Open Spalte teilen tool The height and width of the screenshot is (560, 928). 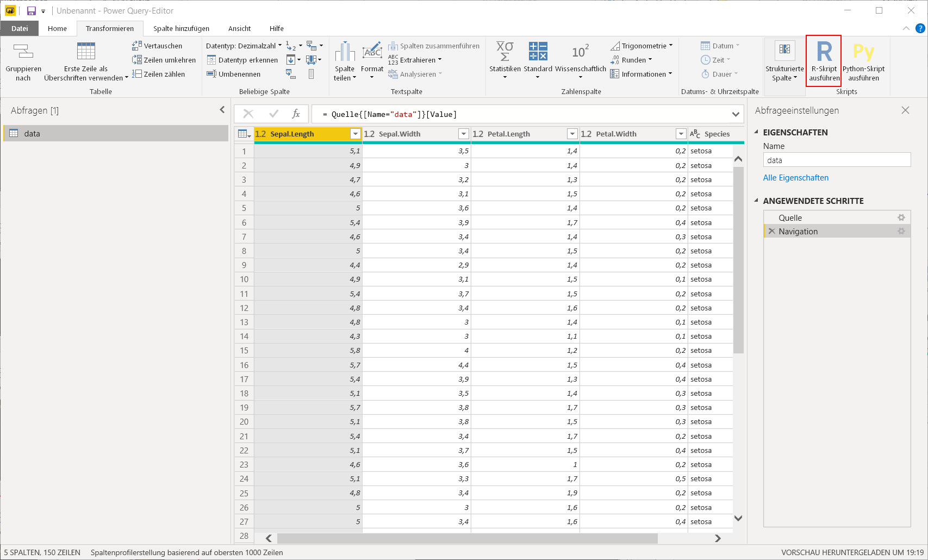[345, 60]
